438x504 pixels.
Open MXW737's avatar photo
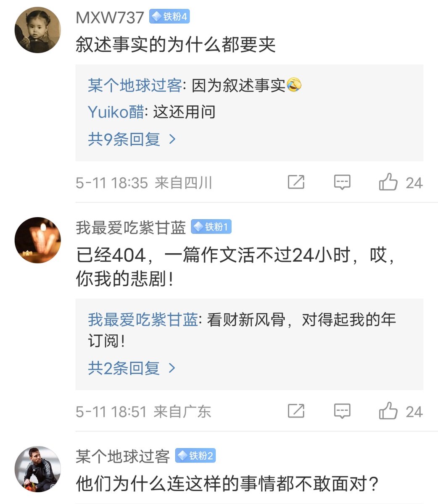click(38, 30)
